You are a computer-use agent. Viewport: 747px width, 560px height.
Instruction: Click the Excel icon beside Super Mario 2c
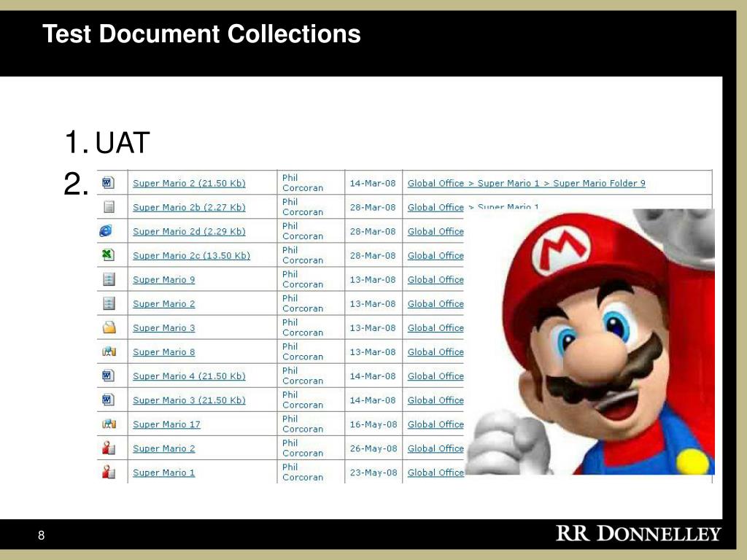point(108,254)
